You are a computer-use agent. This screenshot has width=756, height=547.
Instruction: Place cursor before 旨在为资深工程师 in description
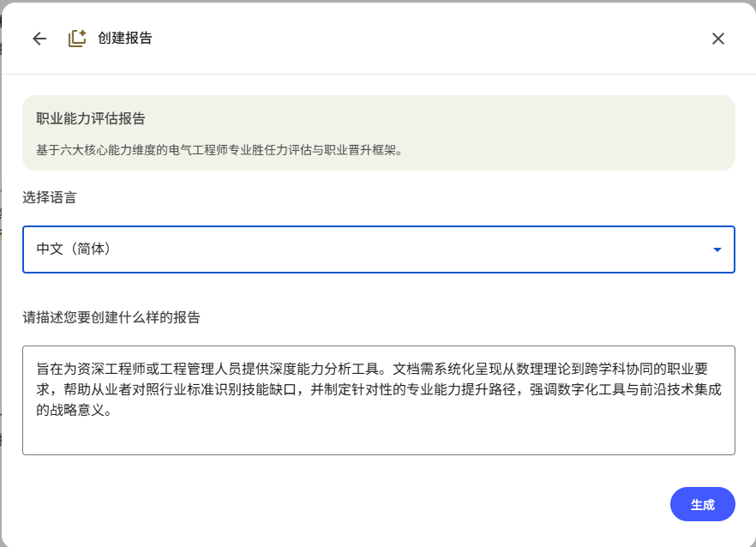pos(37,369)
